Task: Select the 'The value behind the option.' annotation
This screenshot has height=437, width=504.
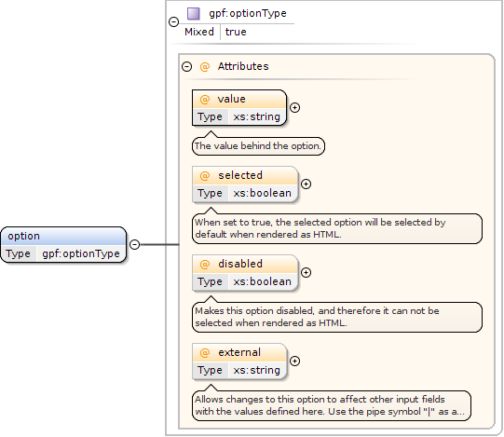Action: pos(258,146)
